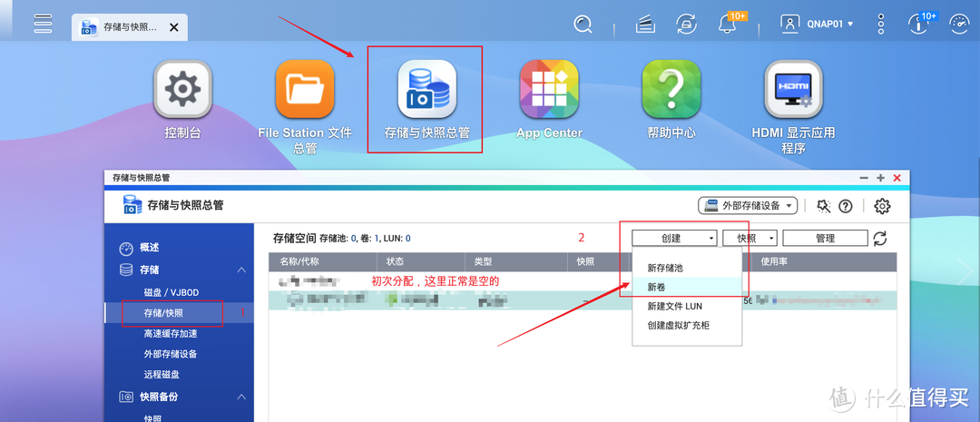Collapse the 存储 sidebar section

[241, 270]
